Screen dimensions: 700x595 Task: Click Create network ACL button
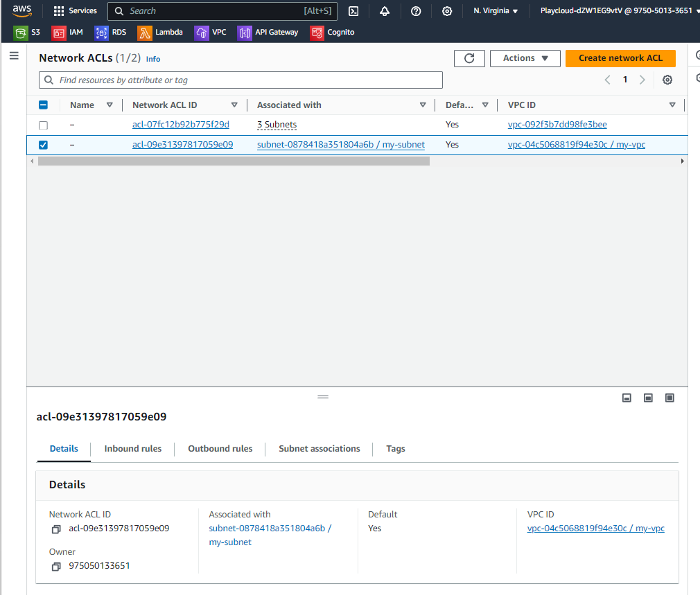(x=620, y=58)
